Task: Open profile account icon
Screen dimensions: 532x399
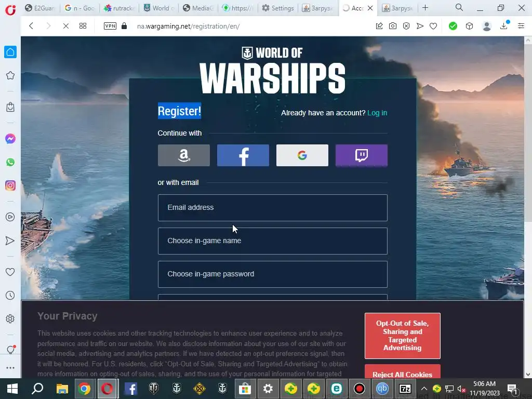Action: pyautogui.click(x=487, y=26)
